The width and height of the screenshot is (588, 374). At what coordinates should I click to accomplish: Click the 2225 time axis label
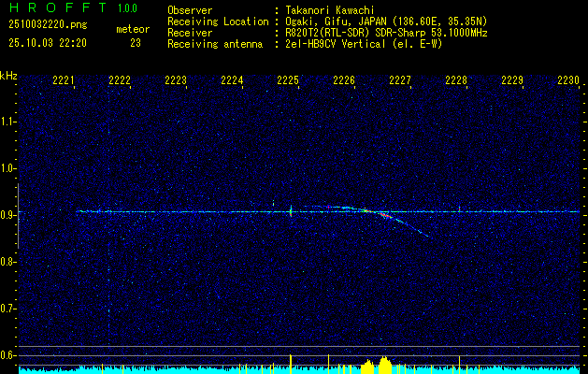tap(288, 80)
